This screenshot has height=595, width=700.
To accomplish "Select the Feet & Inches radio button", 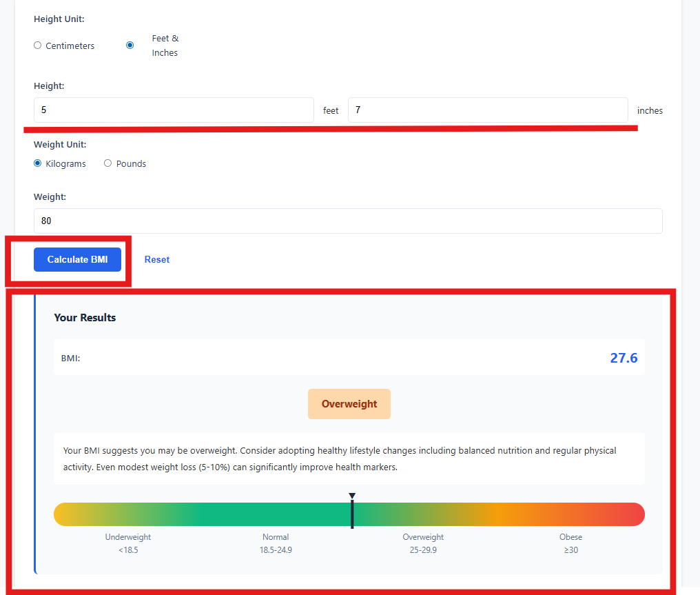I will pos(130,45).
